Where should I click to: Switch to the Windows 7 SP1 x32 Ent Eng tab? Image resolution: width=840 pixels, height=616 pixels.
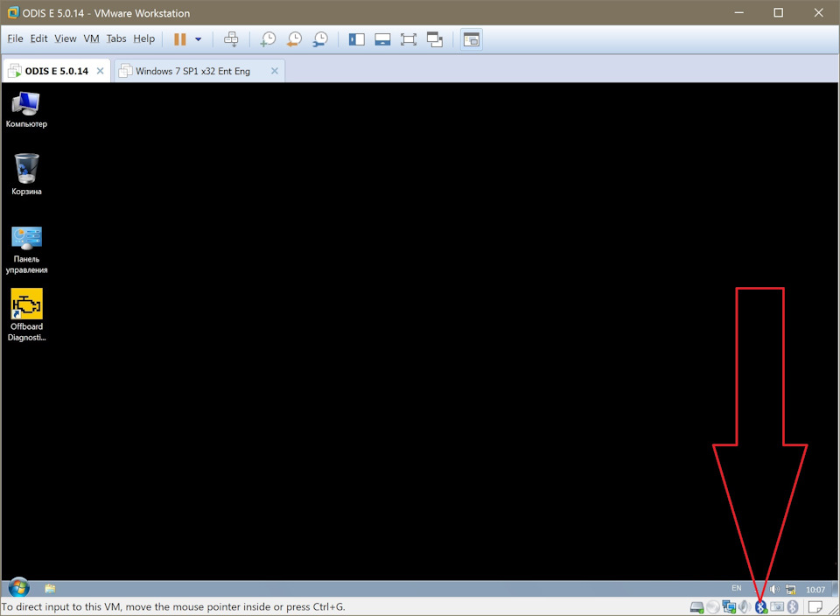click(x=199, y=71)
